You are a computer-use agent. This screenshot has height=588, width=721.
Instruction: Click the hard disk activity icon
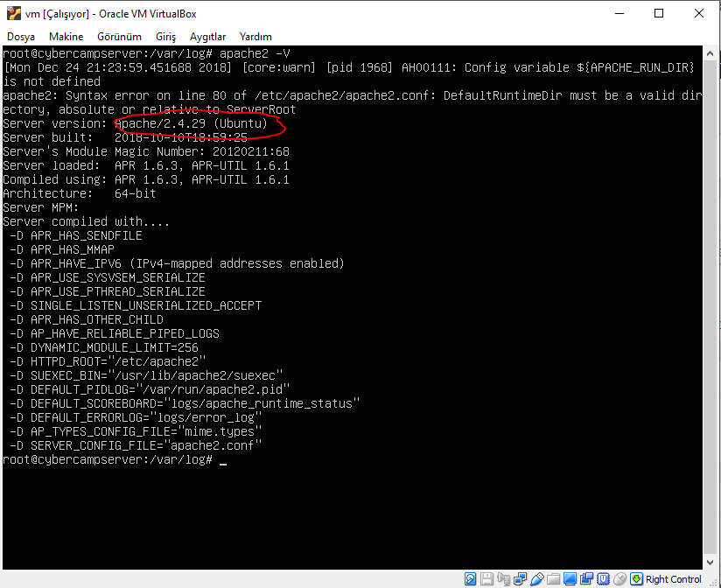(470, 578)
